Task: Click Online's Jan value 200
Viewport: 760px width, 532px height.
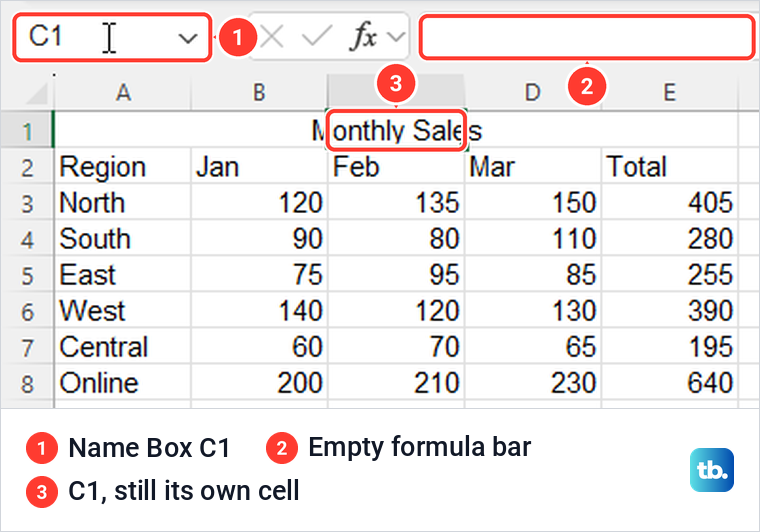Action: (259, 382)
